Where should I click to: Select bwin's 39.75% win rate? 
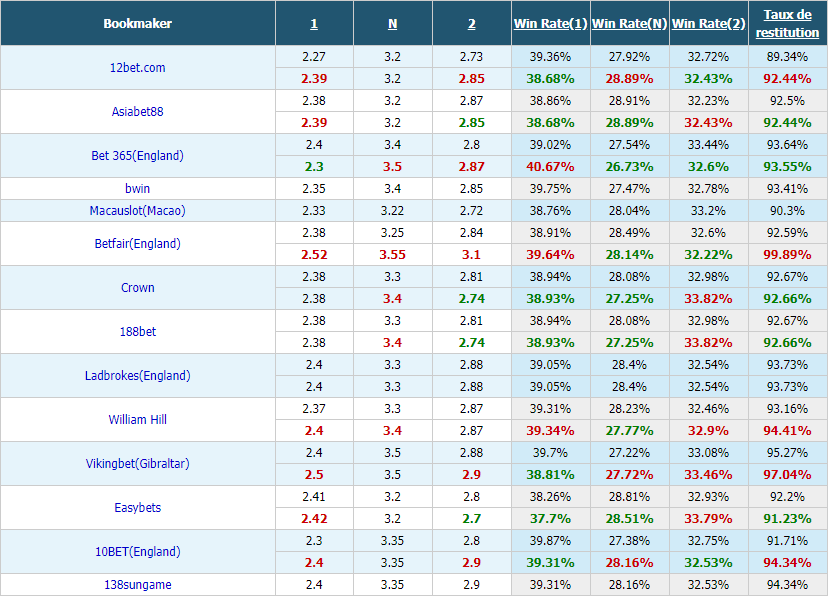click(x=550, y=188)
